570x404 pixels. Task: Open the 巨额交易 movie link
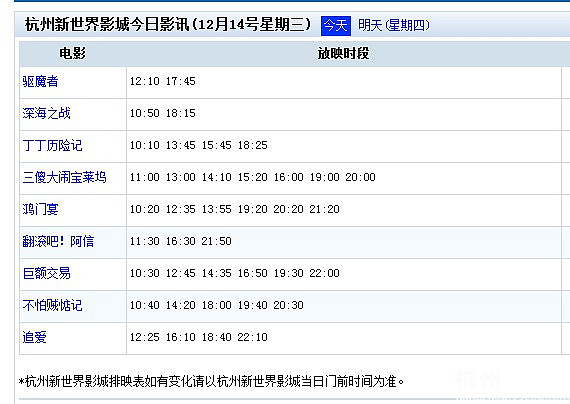[46, 273]
